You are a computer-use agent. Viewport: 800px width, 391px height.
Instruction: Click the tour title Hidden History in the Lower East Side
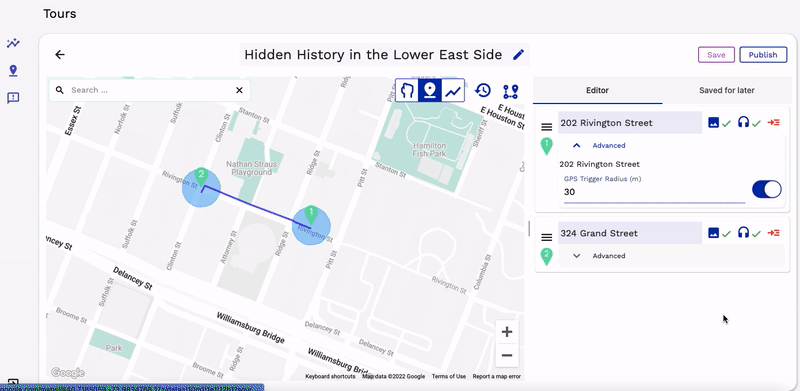click(x=373, y=55)
